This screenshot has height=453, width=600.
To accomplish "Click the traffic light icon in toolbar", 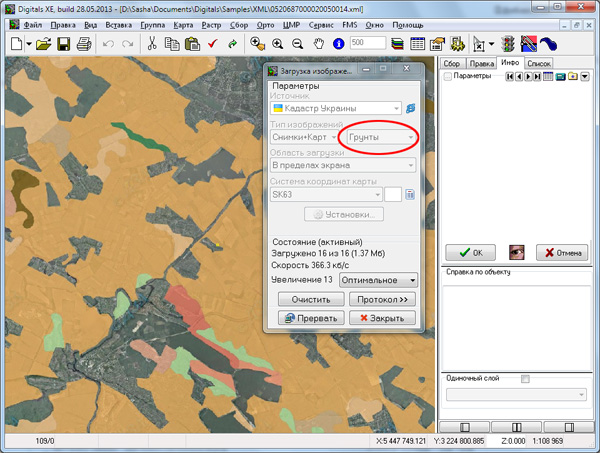I will (x=509, y=44).
